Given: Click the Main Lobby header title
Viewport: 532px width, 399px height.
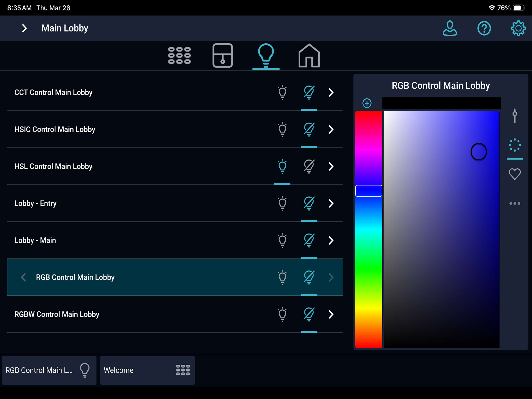Looking at the screenshot, I should 65,28.
